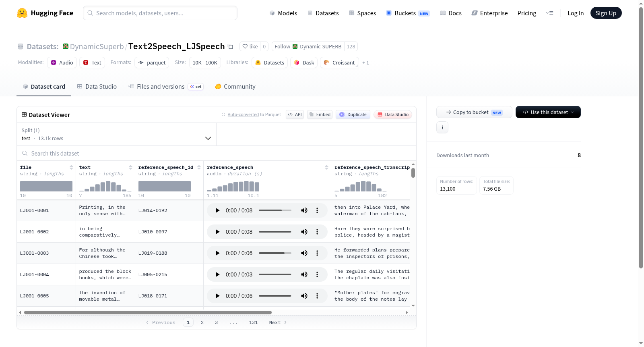644x347 pixels.
Task: Open audio options menu for LJ005-0215 row
Action: click(x=317, y=274)
